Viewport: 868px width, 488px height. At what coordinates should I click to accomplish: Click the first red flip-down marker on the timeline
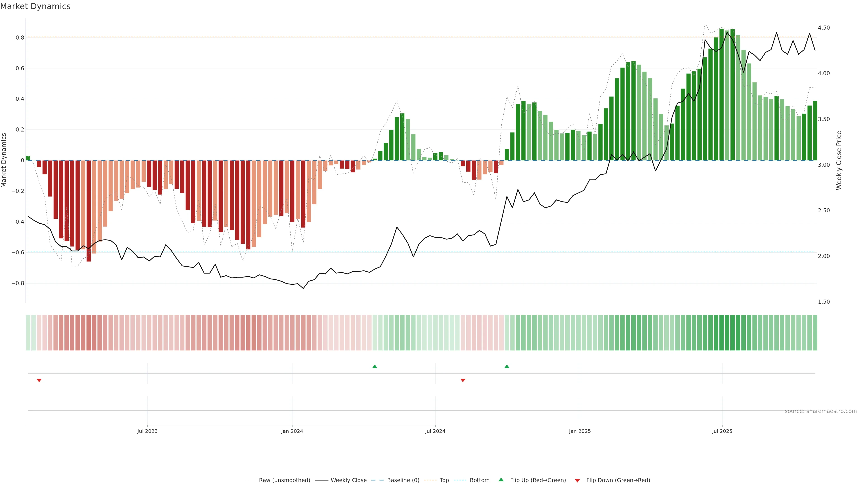coord(39,380)
